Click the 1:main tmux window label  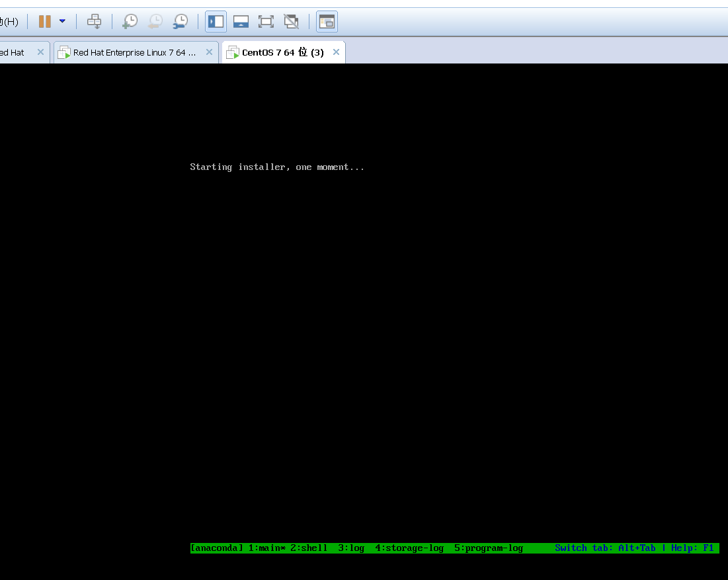point(267,548)
